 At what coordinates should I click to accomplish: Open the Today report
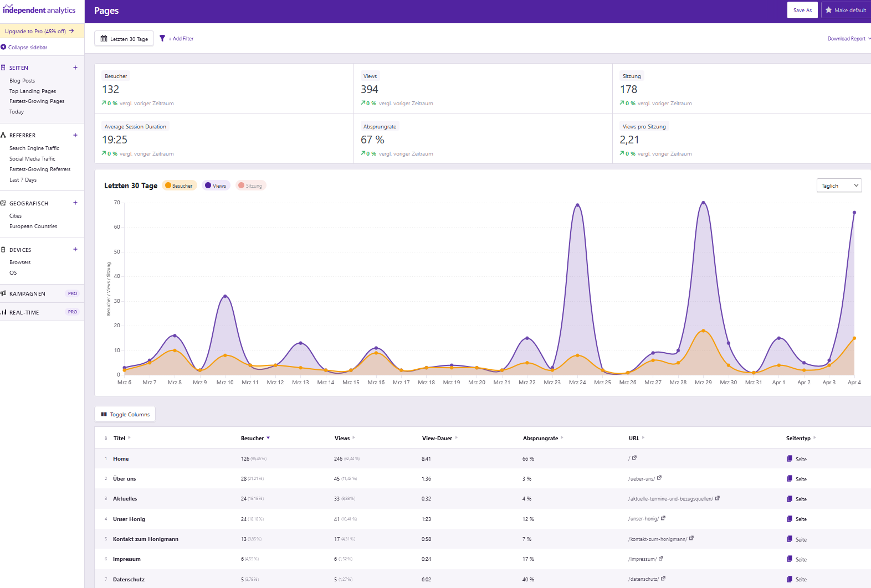coord(17,112)
